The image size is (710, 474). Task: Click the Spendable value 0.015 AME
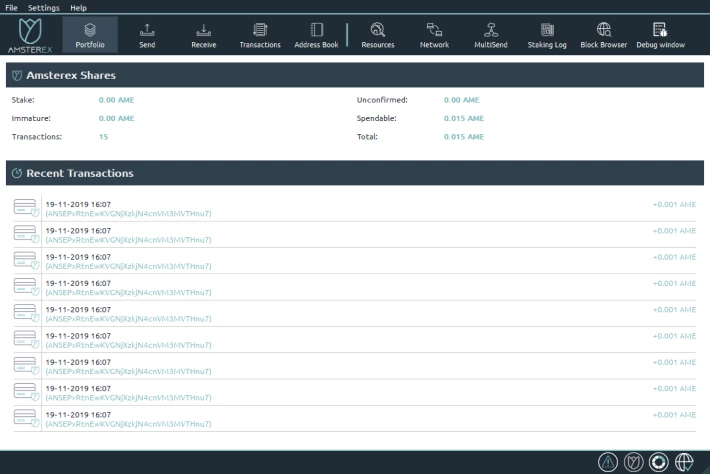pos(464,118)
